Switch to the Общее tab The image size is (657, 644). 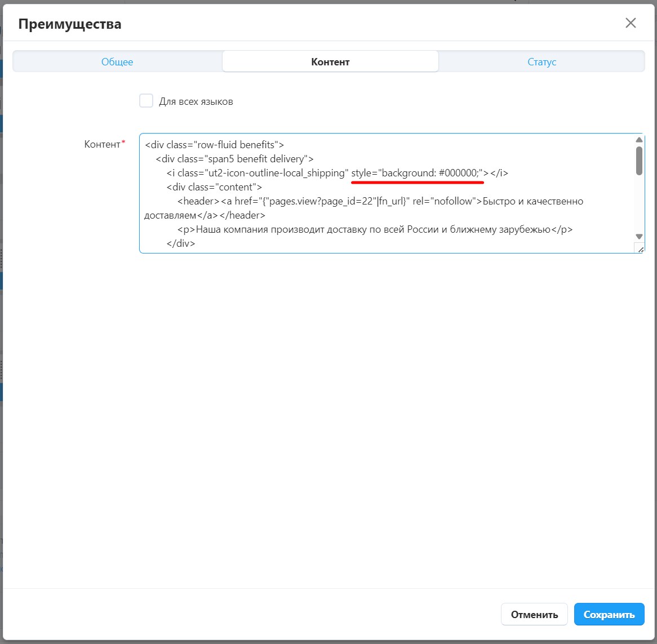tap(117, 62)
